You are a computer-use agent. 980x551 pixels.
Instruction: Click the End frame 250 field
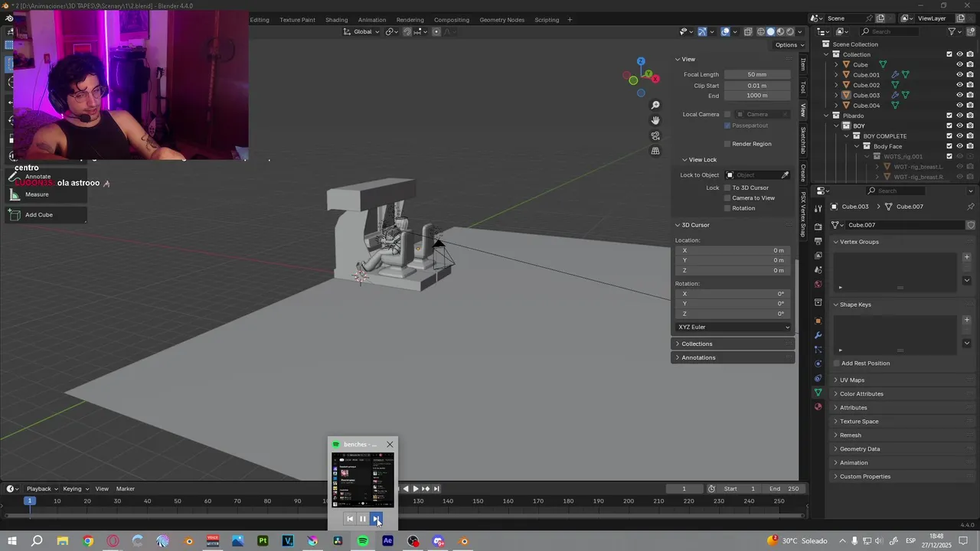784,489
